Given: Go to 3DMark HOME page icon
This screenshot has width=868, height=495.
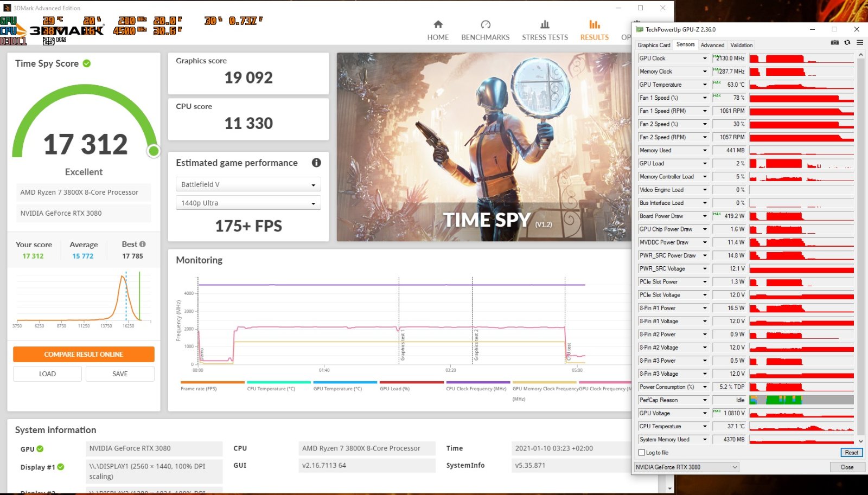Looking at the screenshot, I should (x=438, y=24).
